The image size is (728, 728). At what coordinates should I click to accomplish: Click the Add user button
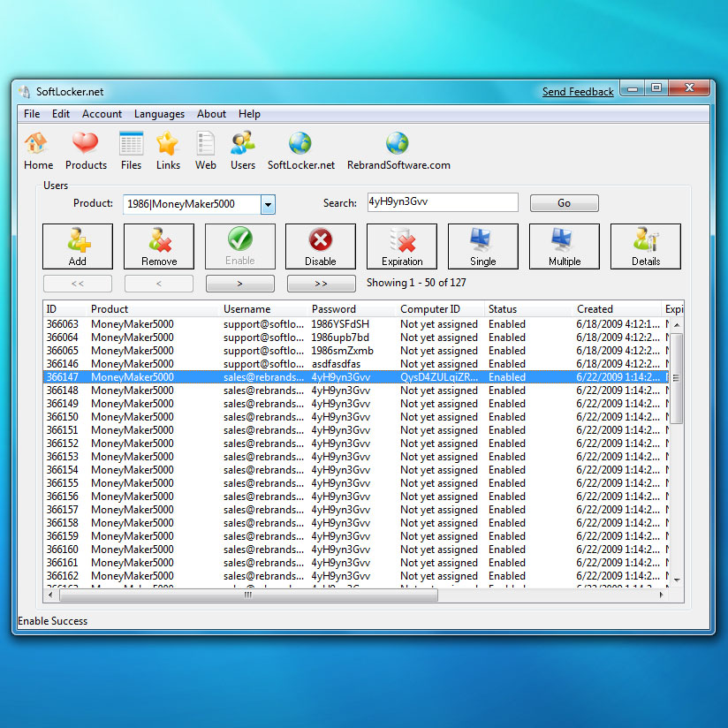click(x=78, y=246)
